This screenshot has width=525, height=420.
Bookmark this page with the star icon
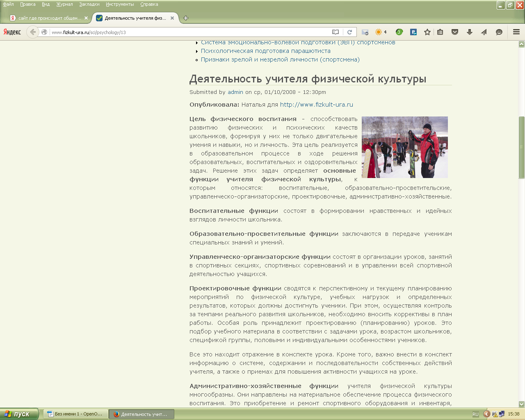pos(427,32)
